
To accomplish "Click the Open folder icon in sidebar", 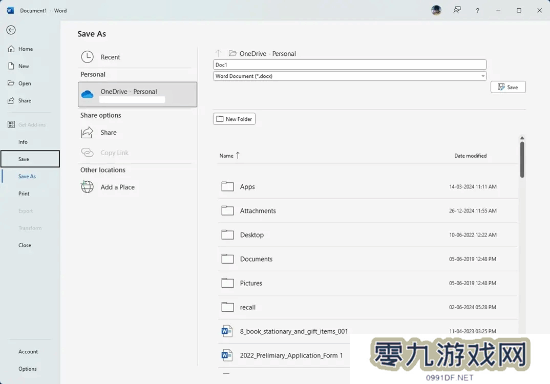I will 11,83.
